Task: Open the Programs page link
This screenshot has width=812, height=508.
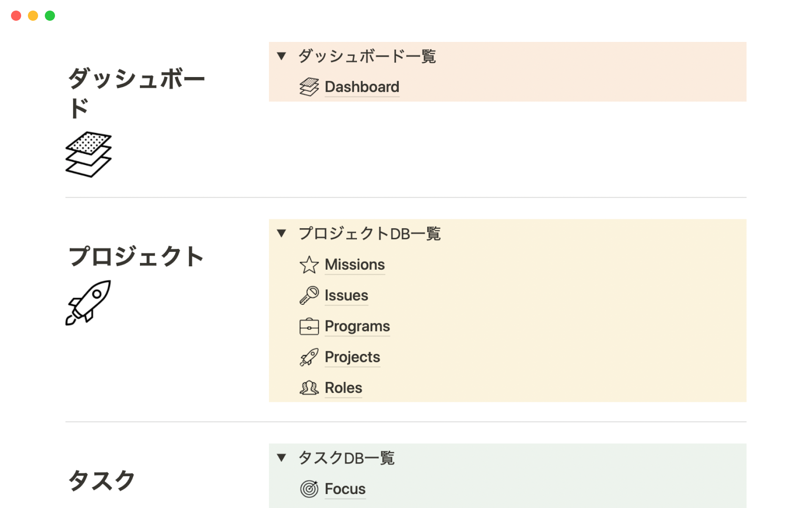Action: (357, 326)
